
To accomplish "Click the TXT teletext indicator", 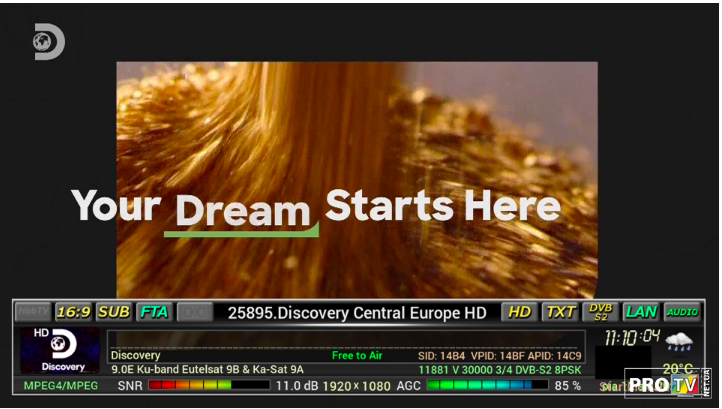I will 560,312.
